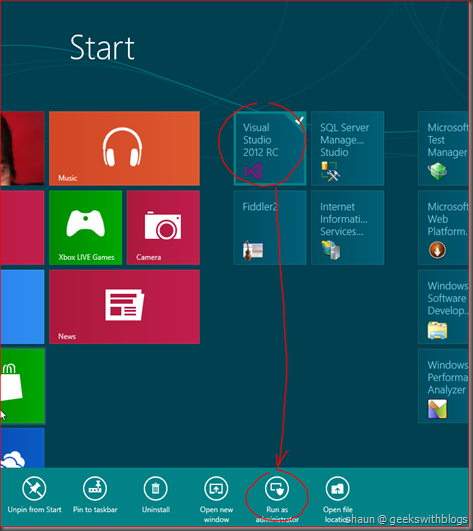
Task: Open the green Store tile
Action: pos(22,386)
